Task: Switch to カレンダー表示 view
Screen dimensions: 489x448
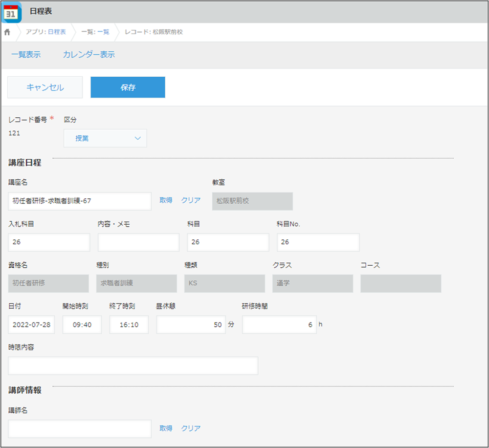Action: click(89, 55)
